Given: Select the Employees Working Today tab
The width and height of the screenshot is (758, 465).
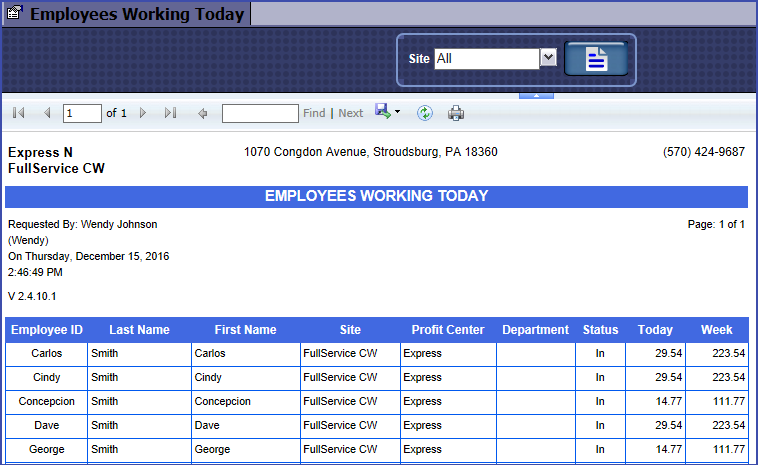Looking at the screenshot, I should (x=126, y=14).
